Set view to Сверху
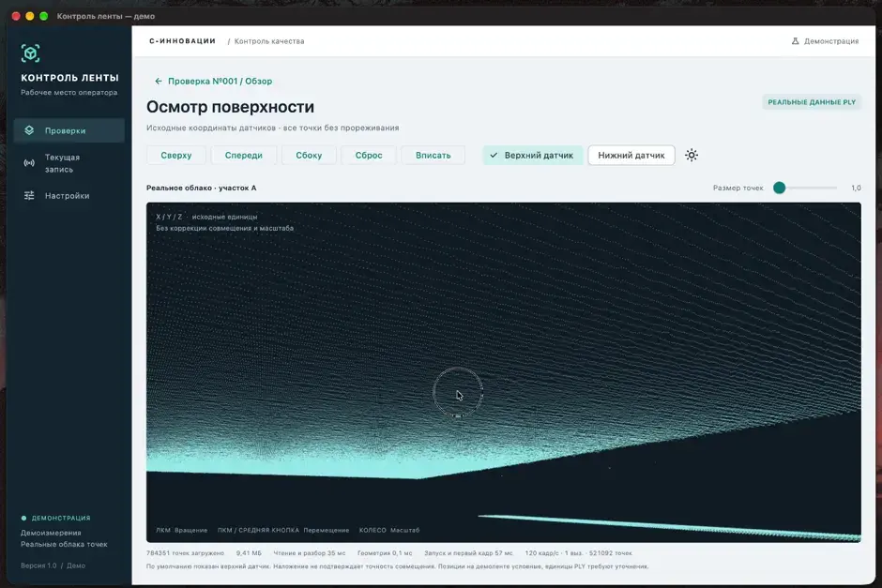Screen dimensions: 882x588 point(176,155)
